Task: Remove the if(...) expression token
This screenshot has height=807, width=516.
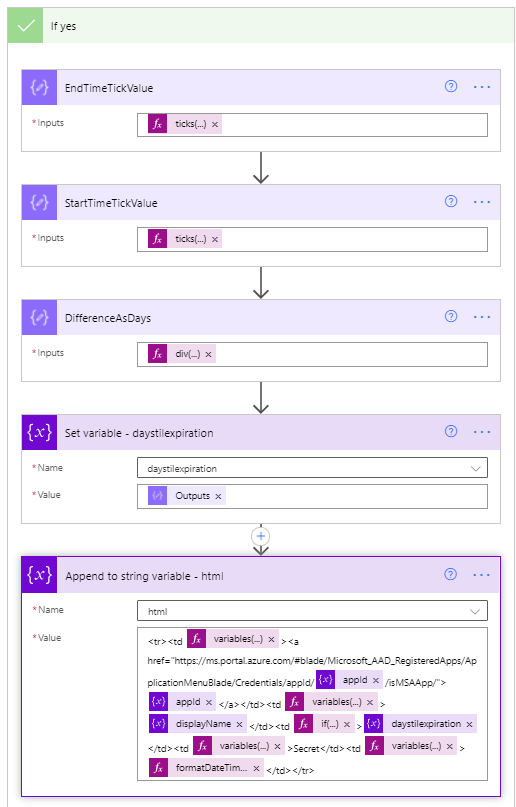Action: [x=347, y=724]
